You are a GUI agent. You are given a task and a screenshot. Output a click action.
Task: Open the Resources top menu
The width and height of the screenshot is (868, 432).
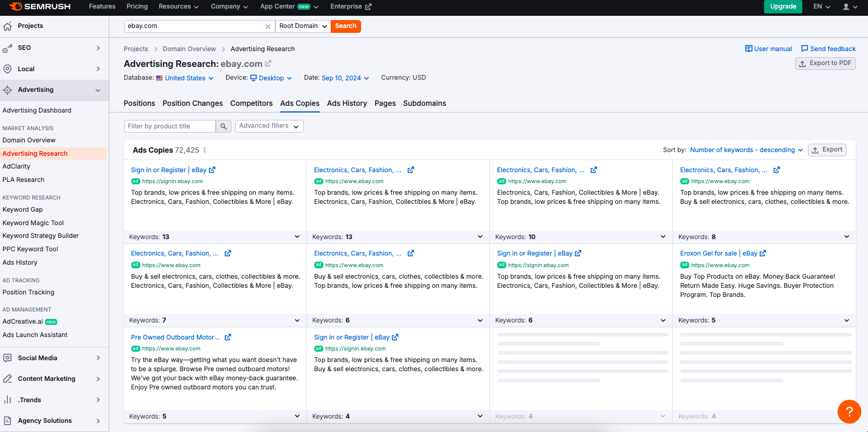[179, 7]
